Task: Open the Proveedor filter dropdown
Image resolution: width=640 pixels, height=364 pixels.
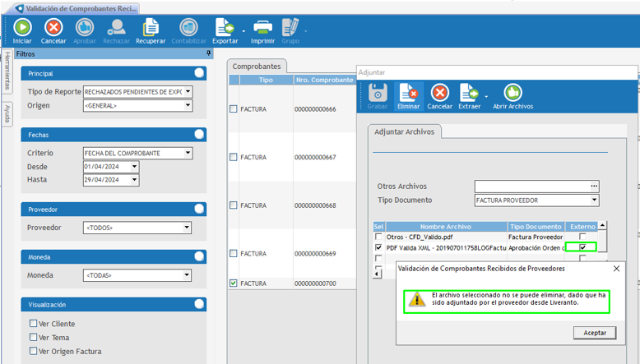Action: point(187,228)
